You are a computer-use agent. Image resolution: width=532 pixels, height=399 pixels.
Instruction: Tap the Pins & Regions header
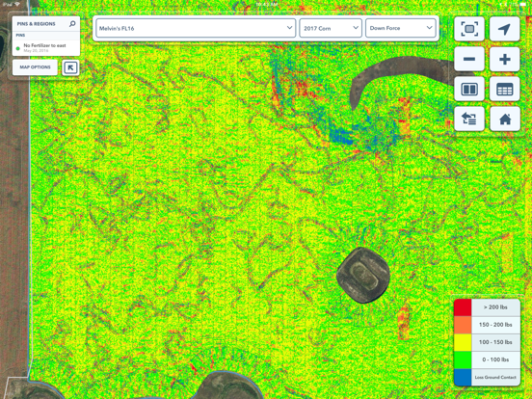[x=36, y=24]
